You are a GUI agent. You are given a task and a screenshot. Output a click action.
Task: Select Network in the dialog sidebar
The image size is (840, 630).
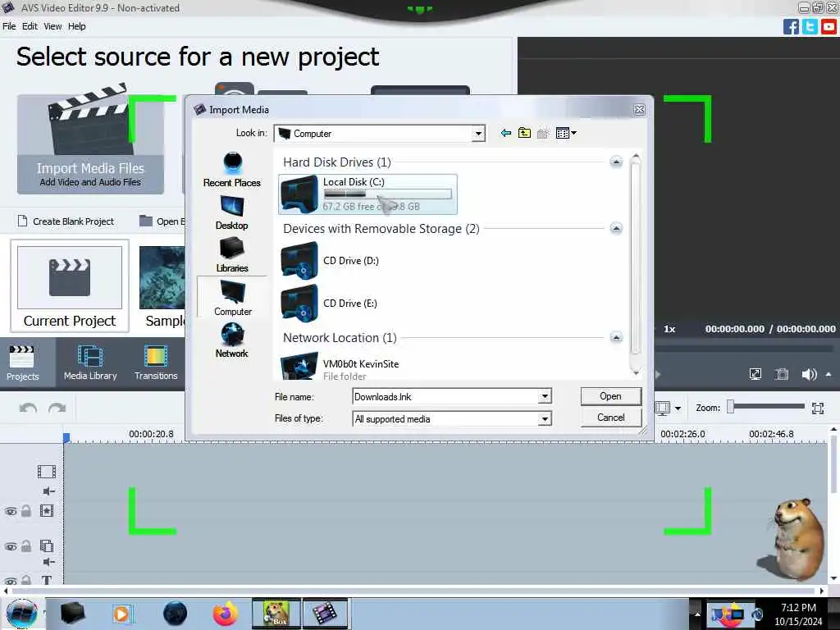(232, 340)
